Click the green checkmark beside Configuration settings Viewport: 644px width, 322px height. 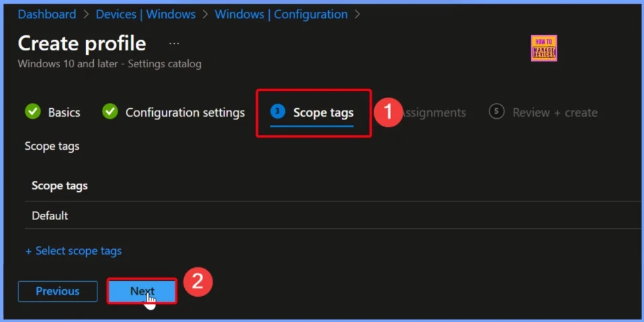click(x=109, y=111)
